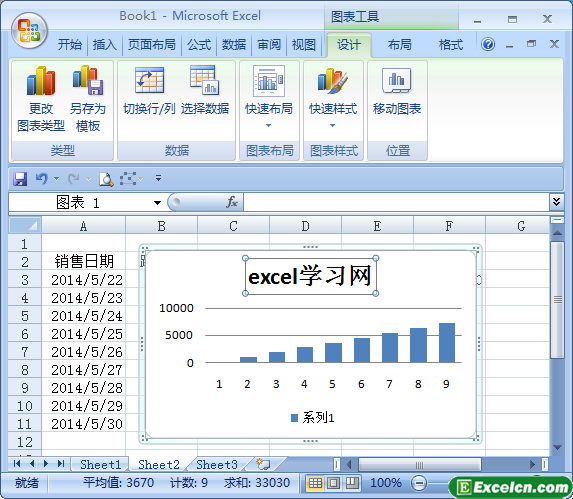Go to next sheet navigation arrow

pyautogui.click(x=46, y=464)
